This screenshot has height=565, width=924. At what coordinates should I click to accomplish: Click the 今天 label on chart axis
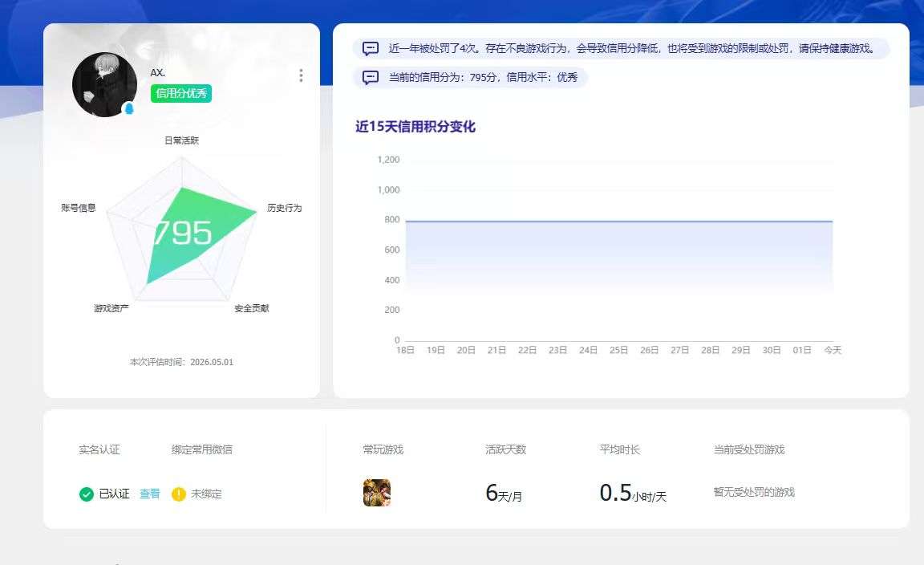[833, 350]
